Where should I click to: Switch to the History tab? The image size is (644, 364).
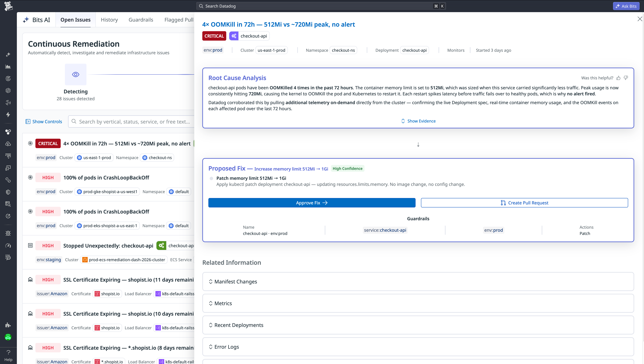pos(109,20)
